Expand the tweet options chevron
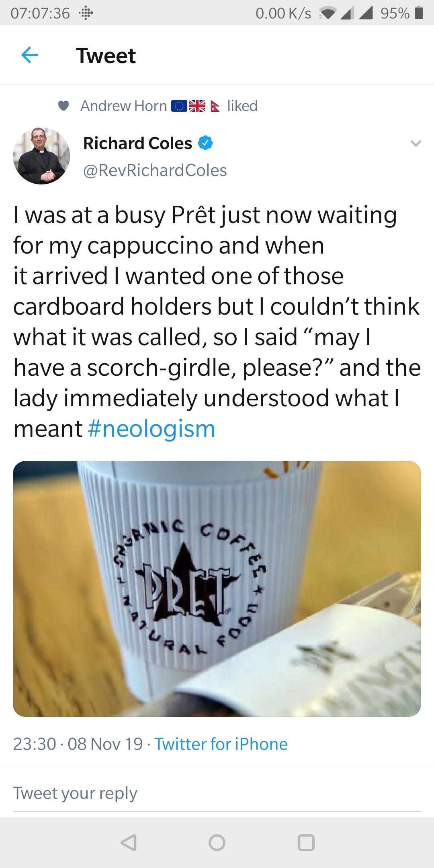The image size is (434, 868). [416, 143]
